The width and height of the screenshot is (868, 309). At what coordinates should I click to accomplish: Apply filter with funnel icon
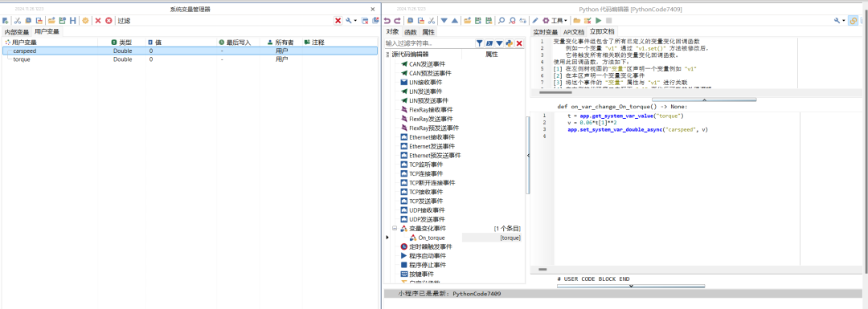479,43
